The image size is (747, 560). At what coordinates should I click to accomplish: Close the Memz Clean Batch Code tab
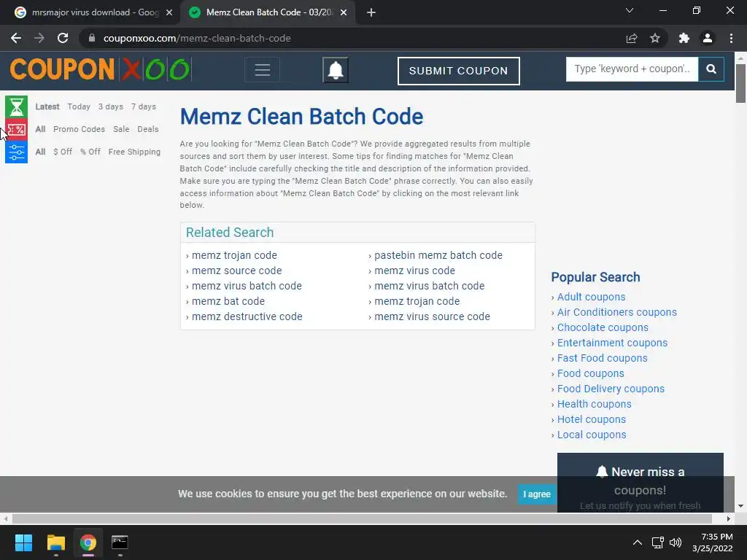point(344,12)
